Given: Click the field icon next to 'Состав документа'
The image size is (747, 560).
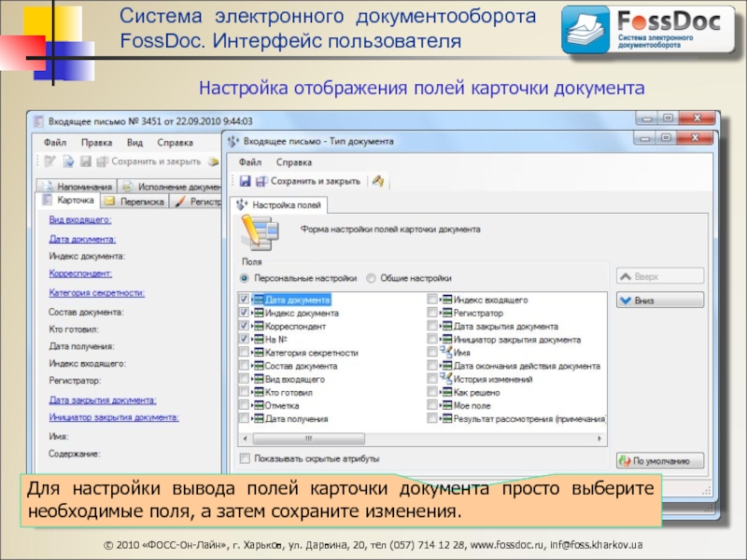Looking at the screenshot, I should (x=259, y=366).
